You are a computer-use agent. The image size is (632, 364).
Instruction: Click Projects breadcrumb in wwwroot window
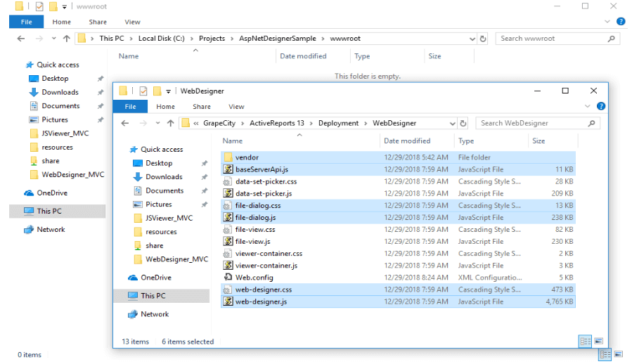click(x=212, y=39)
